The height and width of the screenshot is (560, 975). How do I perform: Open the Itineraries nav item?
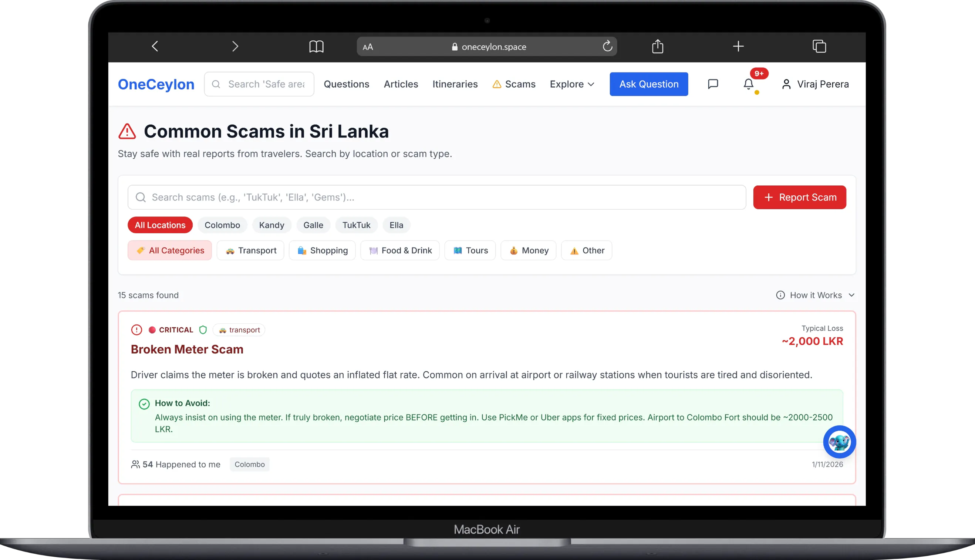[455, 84]
